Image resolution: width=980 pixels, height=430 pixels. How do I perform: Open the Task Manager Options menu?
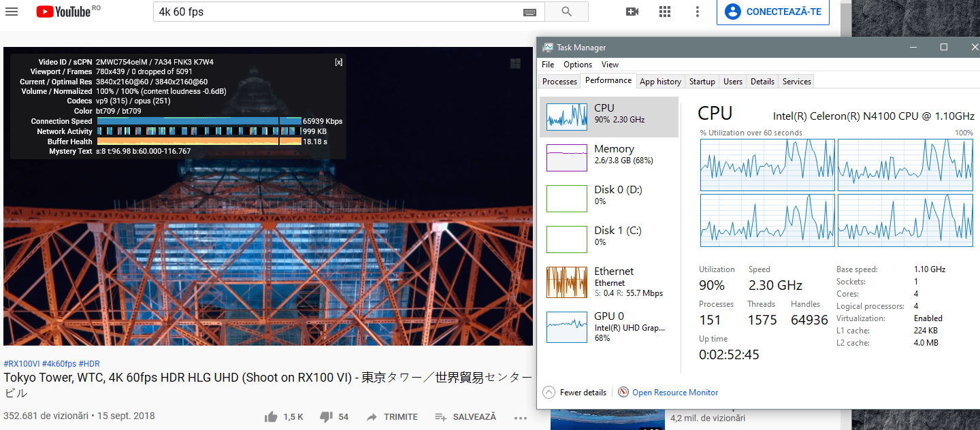[578, 65]
